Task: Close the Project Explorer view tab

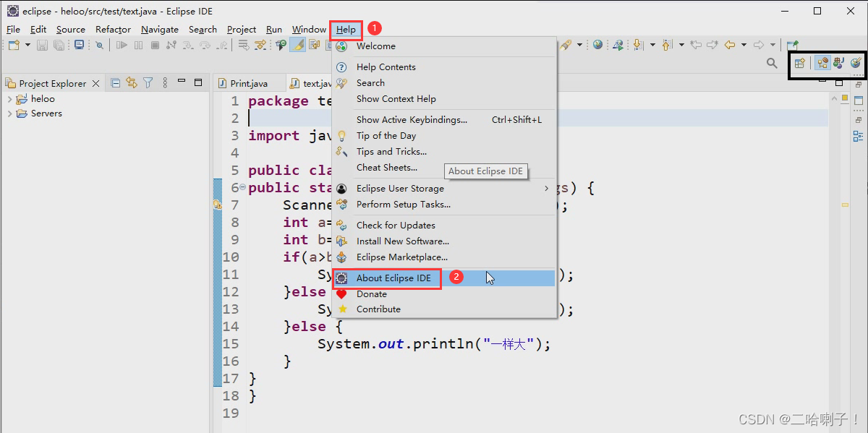Action: tap(95, 83)
